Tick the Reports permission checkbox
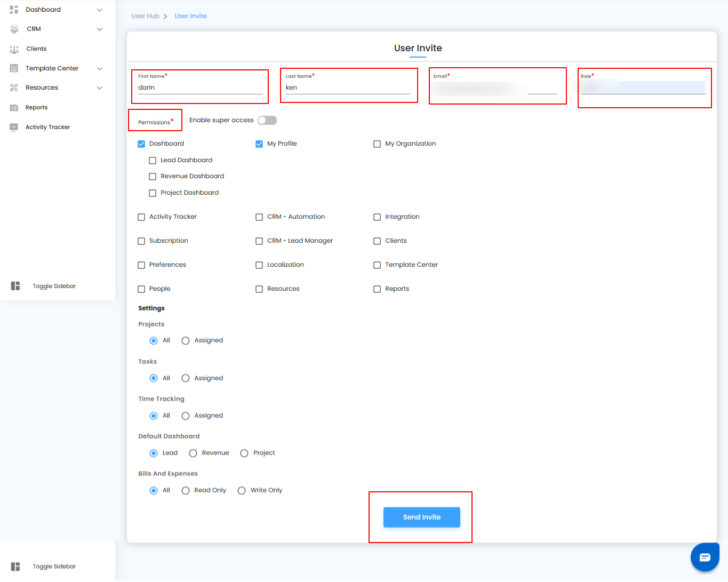This screenshot has width=728, height=582. (377, 289)
